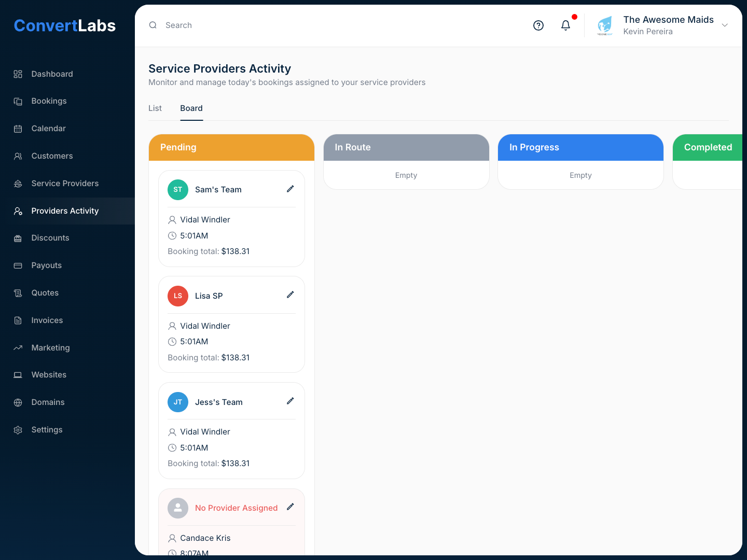Click the Pending column header
The image size is (747, 560).
[x=231, y=147]
